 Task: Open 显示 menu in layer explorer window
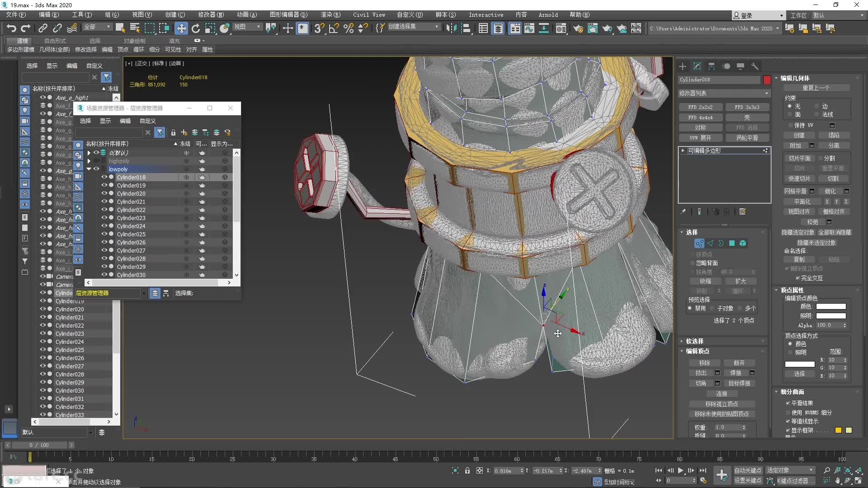105,121
